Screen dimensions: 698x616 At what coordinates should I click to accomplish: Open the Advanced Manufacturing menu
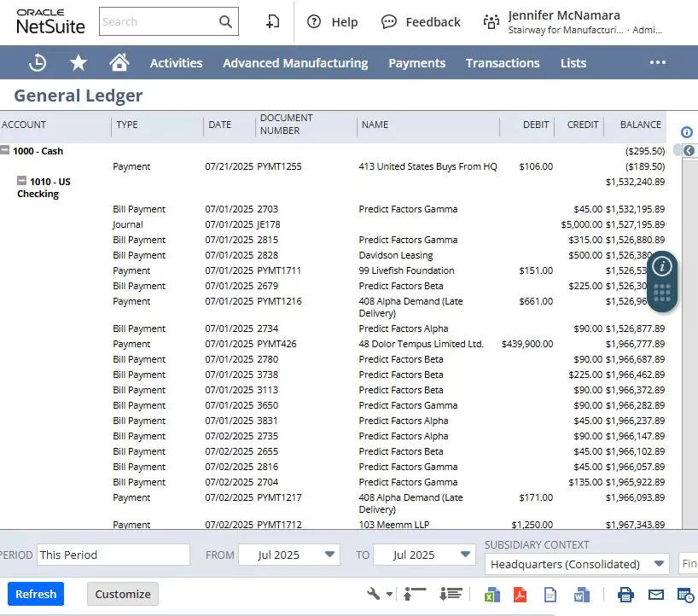pyautogui.click(x=294, y=62)
